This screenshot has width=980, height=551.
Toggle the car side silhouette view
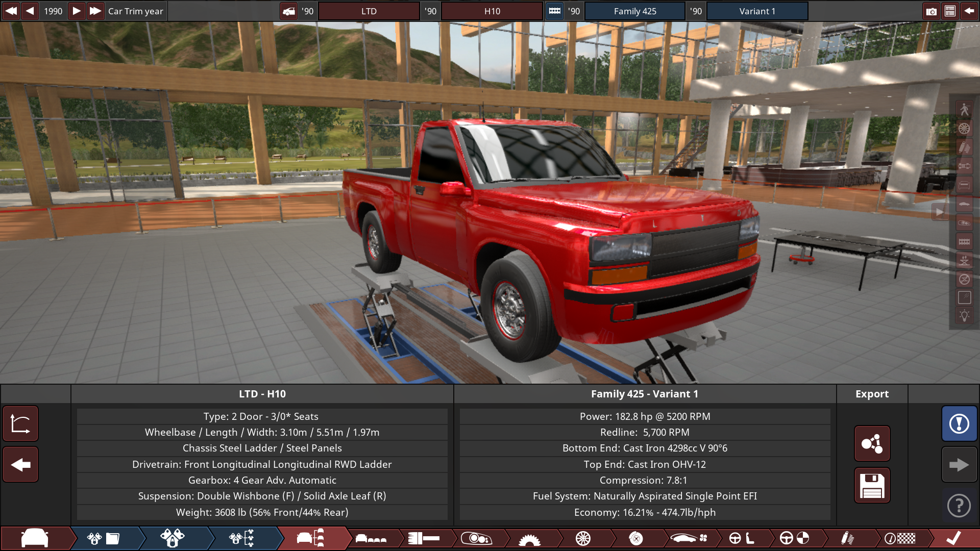(x=964, y=204)
